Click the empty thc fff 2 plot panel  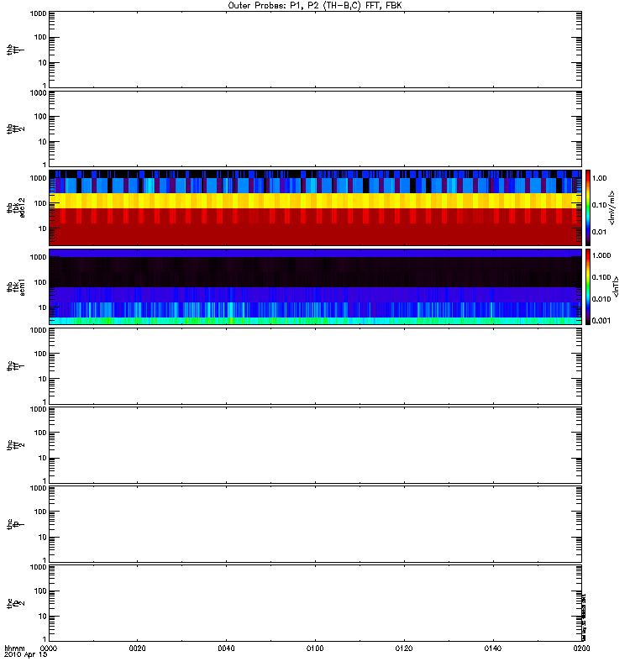pos(315,445)
